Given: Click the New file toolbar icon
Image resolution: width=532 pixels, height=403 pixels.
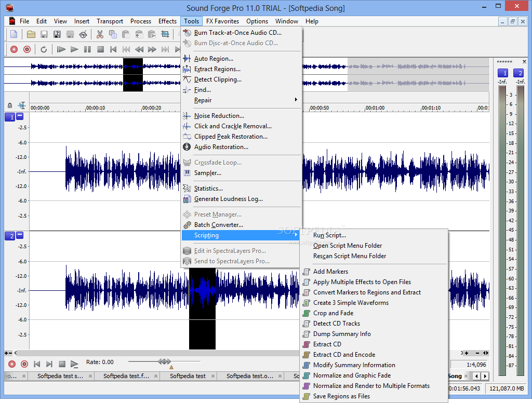Looking at the screenshot, I should point(14,34).
